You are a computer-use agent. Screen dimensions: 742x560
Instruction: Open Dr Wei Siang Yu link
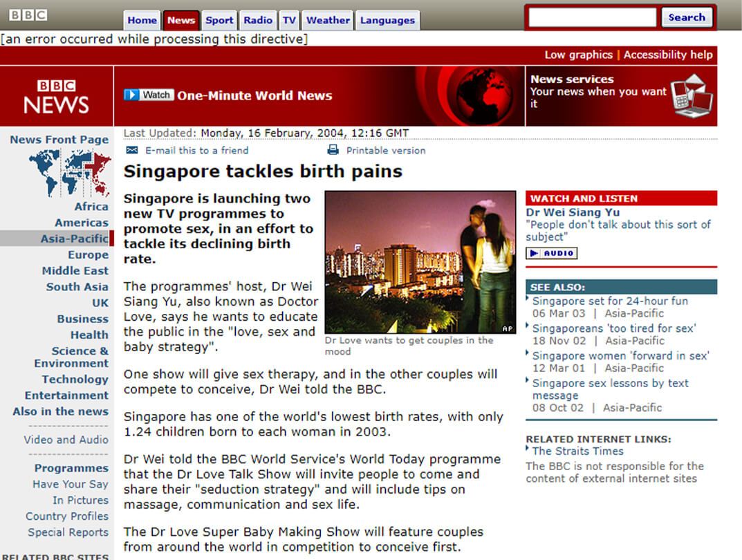point(573,212)
